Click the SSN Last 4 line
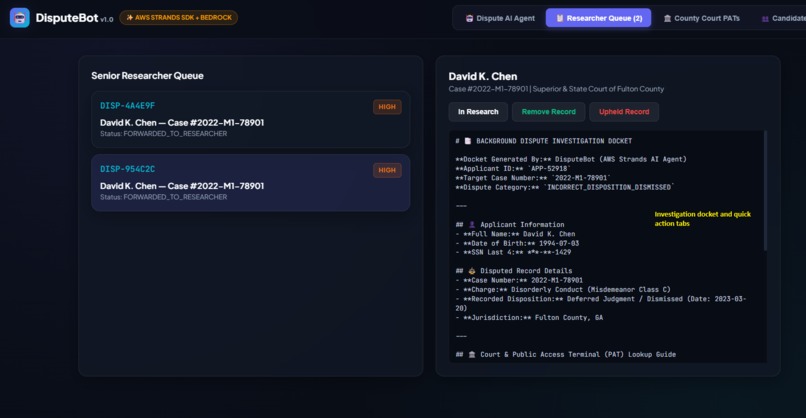 click(x=513, y=252)
